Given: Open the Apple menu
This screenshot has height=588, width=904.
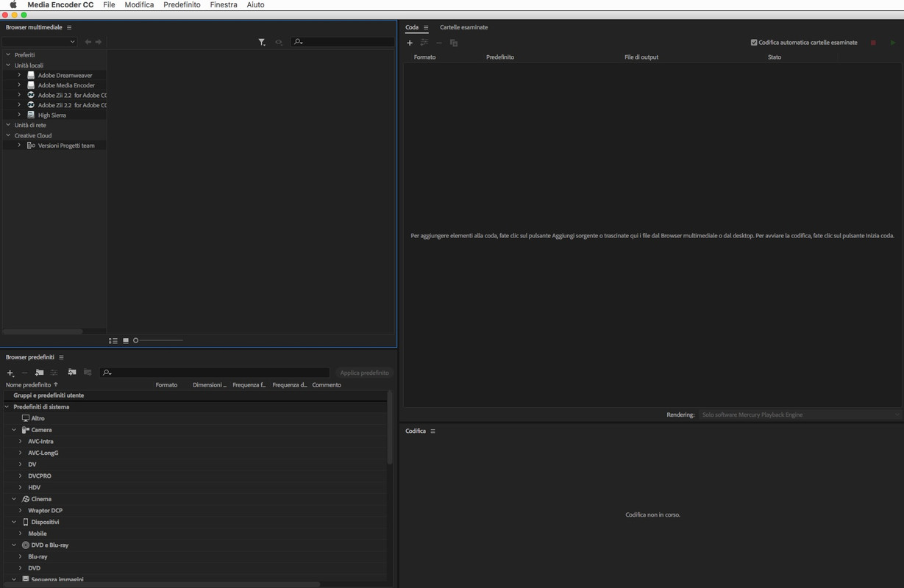Looking at the screenshot, I should 13,4.
